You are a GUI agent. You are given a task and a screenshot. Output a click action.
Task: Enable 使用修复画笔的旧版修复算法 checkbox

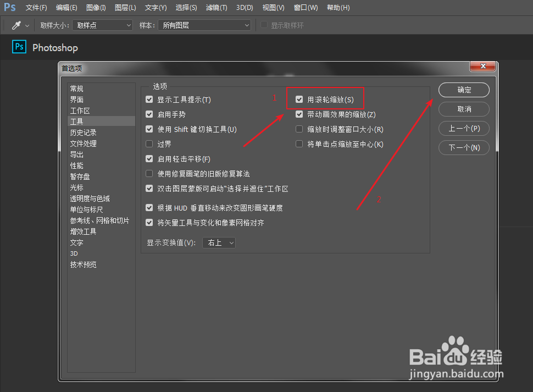pos(149,174)
